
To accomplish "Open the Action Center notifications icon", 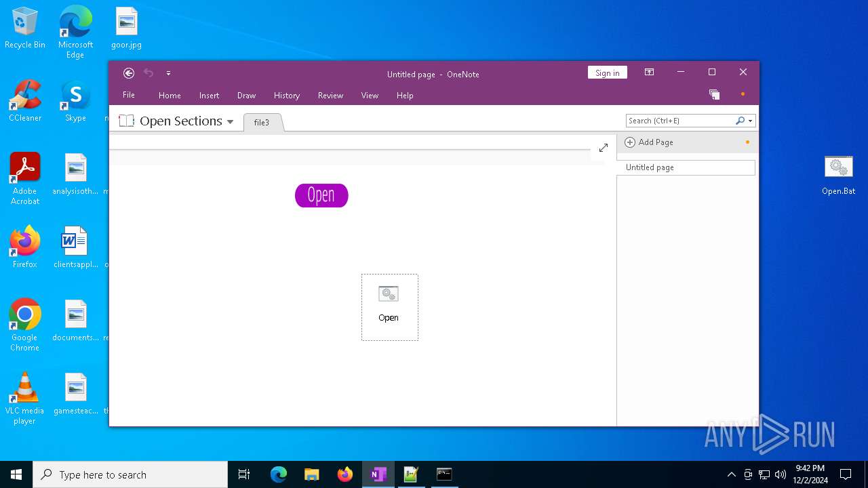I will tap(846, 474).
